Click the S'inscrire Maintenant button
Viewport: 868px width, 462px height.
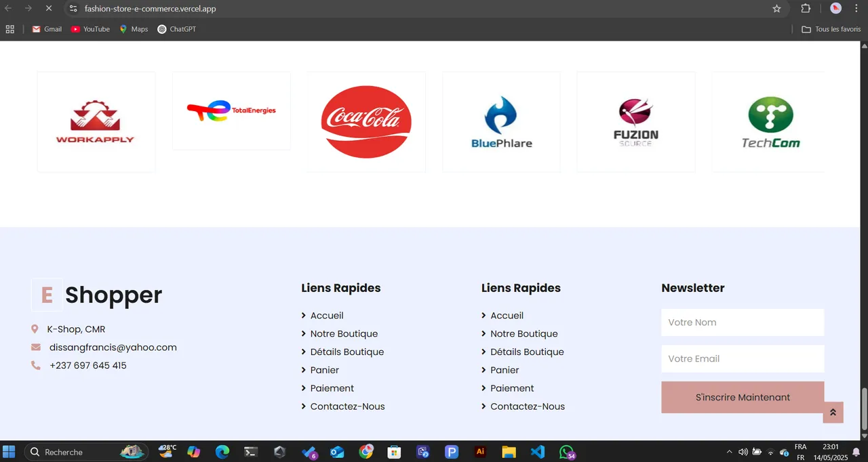tap(743, 398)
